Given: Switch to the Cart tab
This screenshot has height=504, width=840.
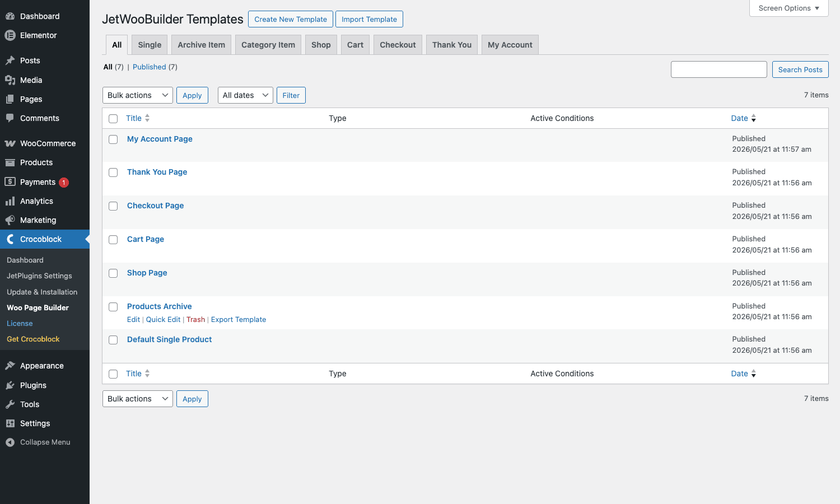Looking at the screenshot, I should coord(355,45).
